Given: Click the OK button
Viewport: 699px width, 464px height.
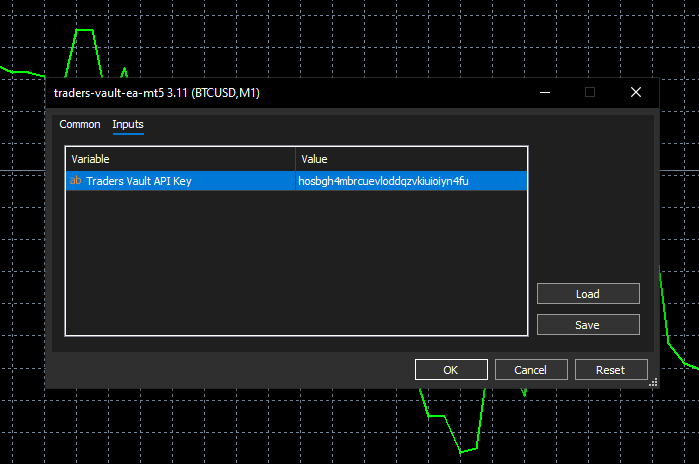Looking at the screenshot, I should pyautogui.click(x=451, y=370).
